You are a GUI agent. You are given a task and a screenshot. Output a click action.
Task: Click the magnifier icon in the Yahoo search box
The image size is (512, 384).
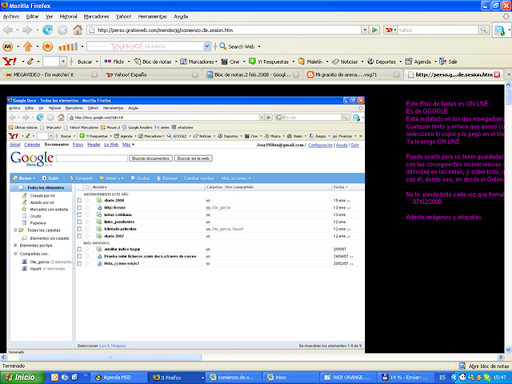(x=484, y=30)
